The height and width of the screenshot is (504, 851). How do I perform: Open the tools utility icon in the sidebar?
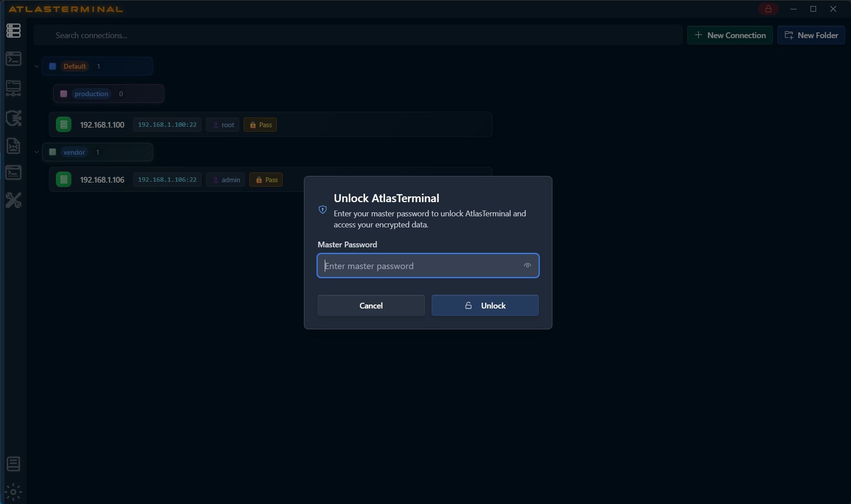point(14,200)
